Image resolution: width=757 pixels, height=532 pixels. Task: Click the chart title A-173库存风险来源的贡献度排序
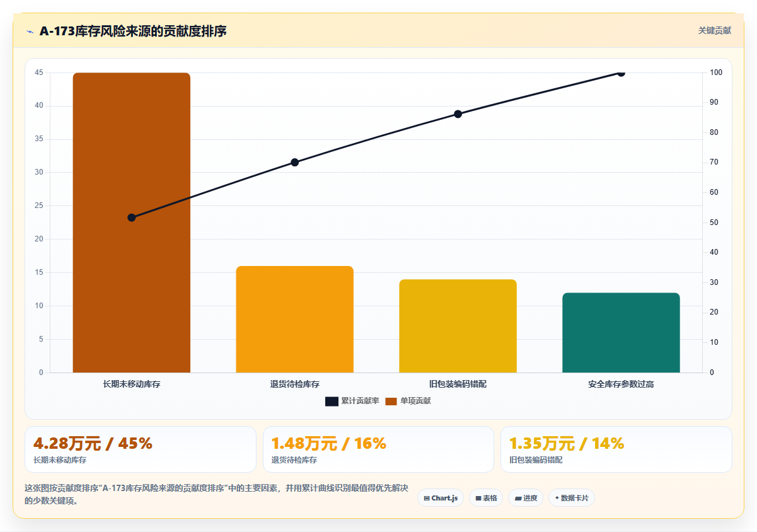coord(133,31)
